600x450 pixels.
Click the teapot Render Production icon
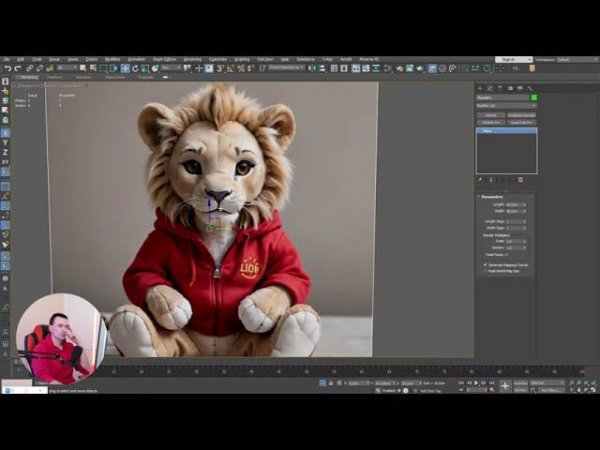coord(420,68)
